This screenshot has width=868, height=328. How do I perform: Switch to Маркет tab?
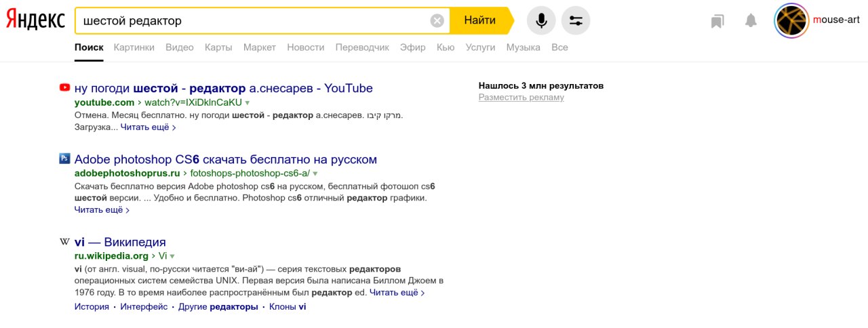[x=260, y=47]
